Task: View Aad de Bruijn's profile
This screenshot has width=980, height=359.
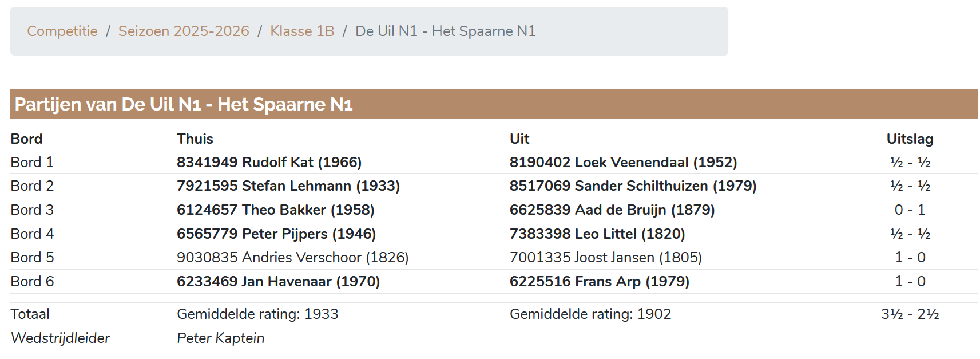Action: coord(612,210)
